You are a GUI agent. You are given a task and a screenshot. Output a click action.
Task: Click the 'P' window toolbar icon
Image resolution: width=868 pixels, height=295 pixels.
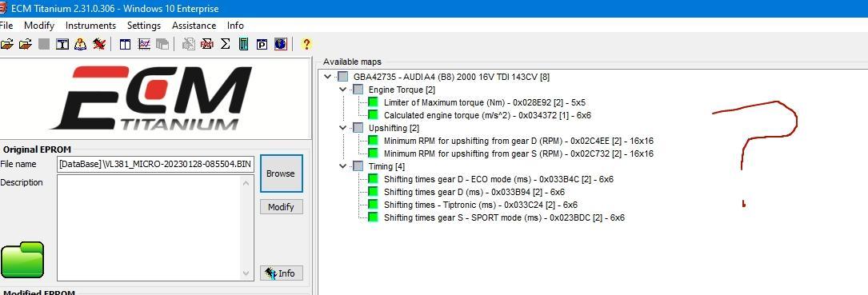262,44
